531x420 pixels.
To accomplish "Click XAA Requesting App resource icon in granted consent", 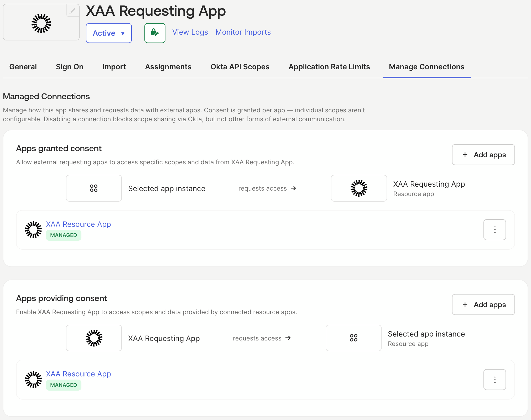I will click(x=359, y=188).
